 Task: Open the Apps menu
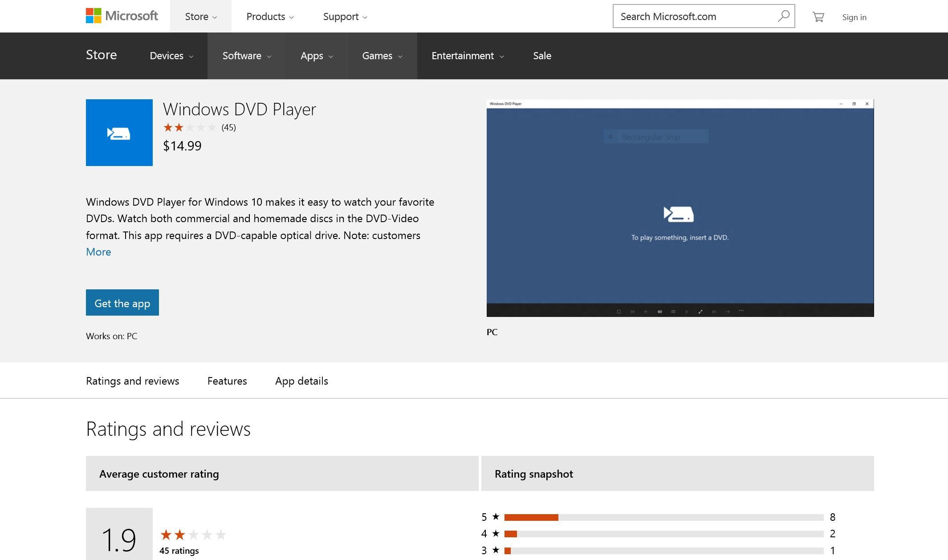coord(317,56)
